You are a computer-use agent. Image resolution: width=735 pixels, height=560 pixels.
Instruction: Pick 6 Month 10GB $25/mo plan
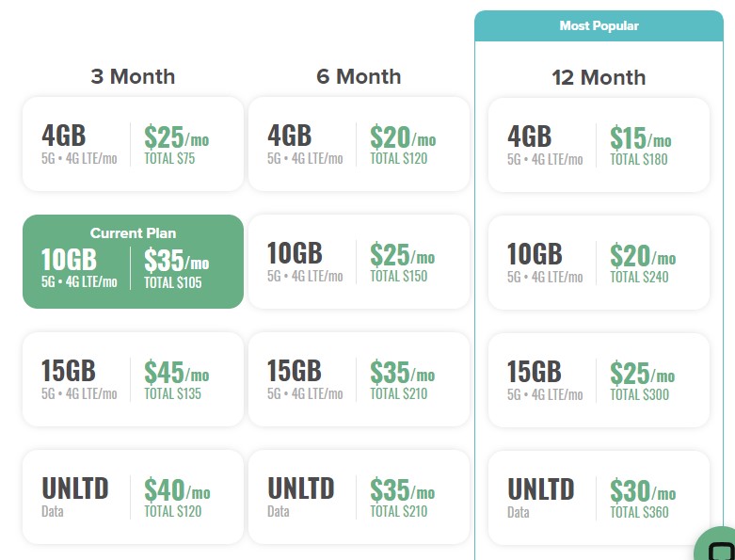tap(360, 262)
